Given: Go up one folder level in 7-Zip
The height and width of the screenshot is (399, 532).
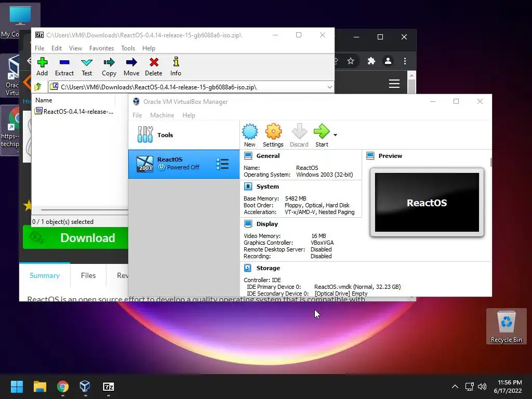Looking at the screenshot, I should coord(38,87).
